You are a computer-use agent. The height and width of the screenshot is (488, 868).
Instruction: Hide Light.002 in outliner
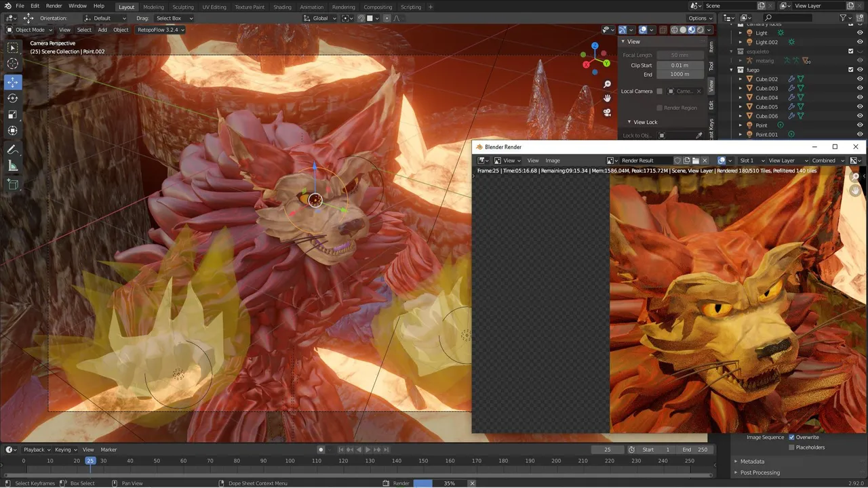pos(861,42)
